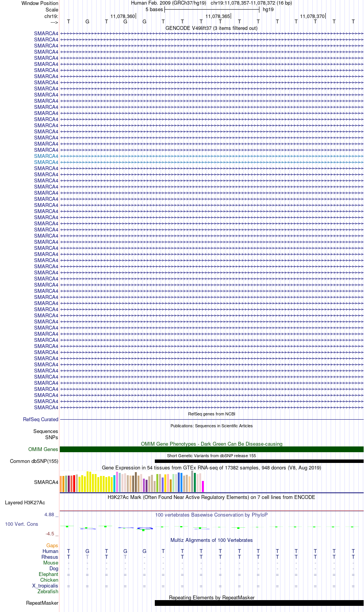Open the H3K27Ac Mark track title

[212, 497]
